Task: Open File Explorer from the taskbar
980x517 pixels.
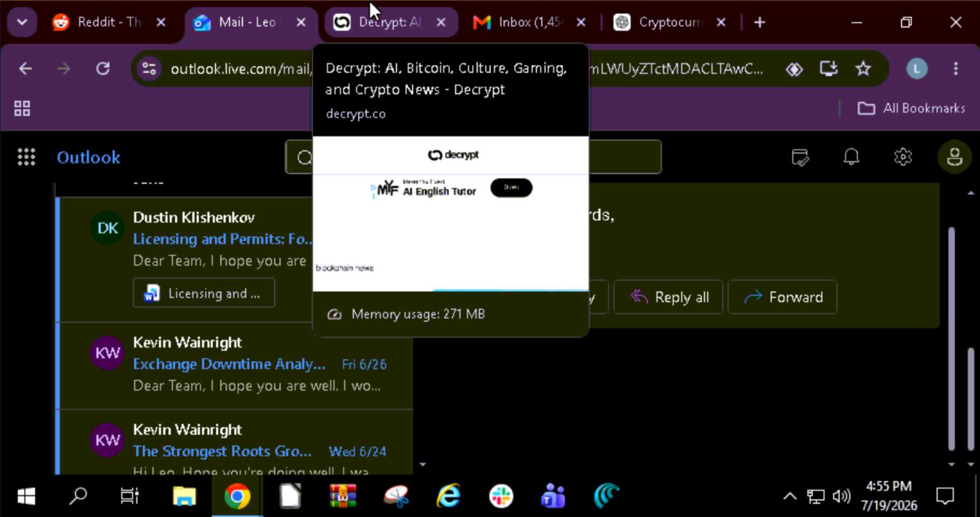Action: 184,496
